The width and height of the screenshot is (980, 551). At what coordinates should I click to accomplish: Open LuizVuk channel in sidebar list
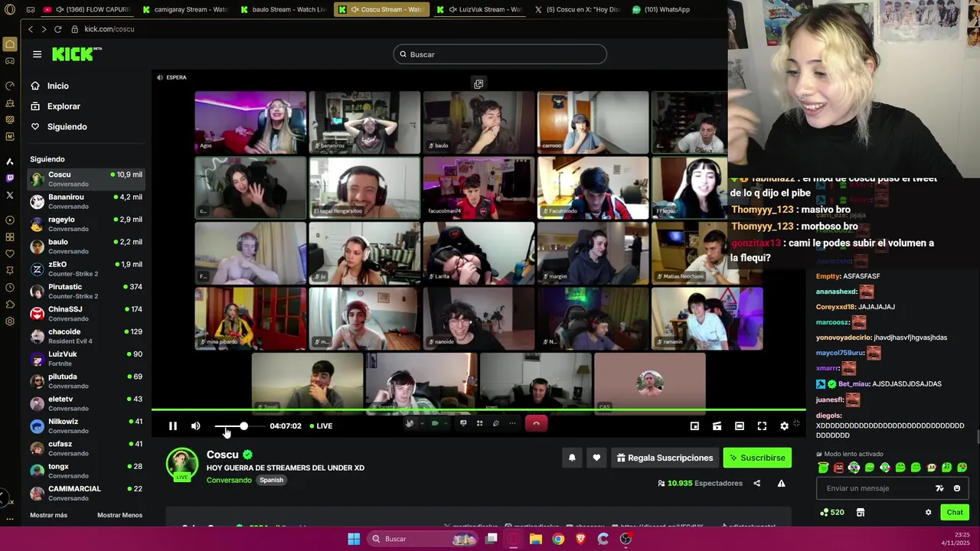coord(86,358)
